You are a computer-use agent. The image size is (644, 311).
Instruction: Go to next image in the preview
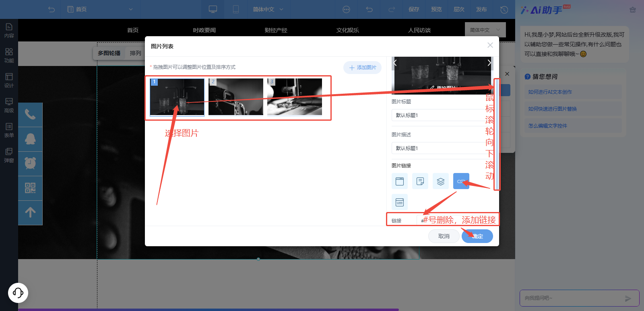489,63
